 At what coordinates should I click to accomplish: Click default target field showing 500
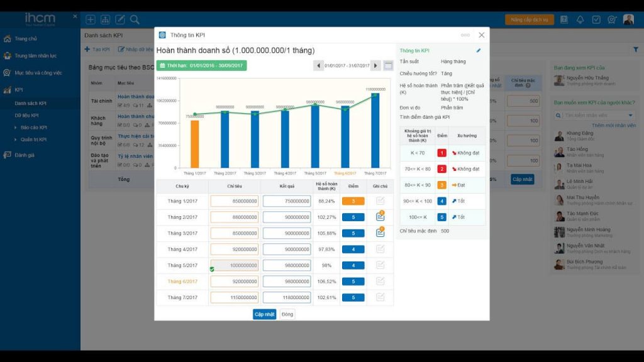point(523,101)
